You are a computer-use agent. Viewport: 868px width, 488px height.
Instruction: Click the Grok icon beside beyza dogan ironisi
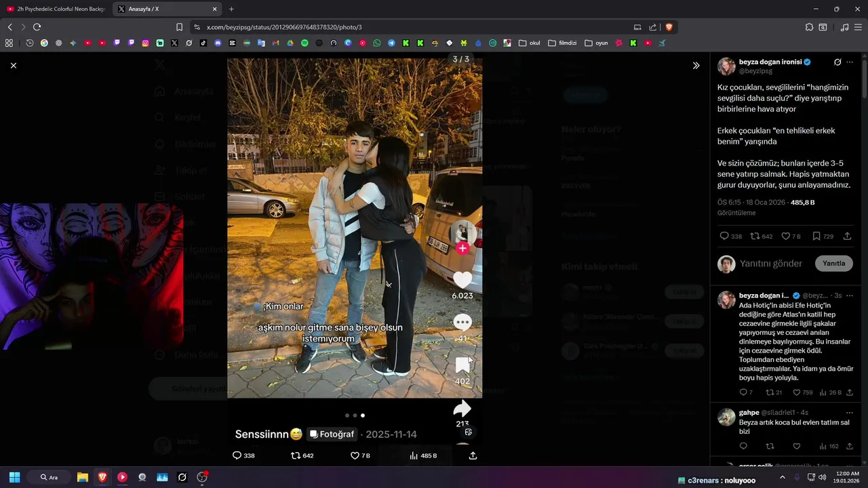point(837,62)
